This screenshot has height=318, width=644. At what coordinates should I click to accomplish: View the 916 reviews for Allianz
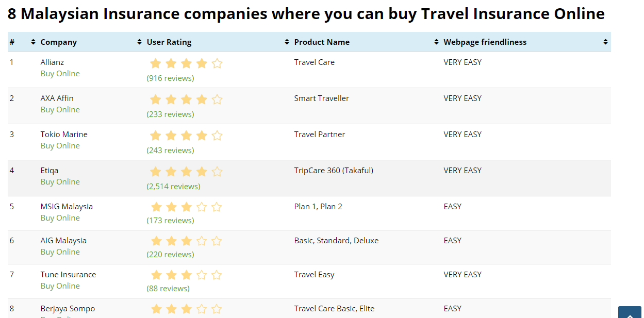click(x=170, y=78)
